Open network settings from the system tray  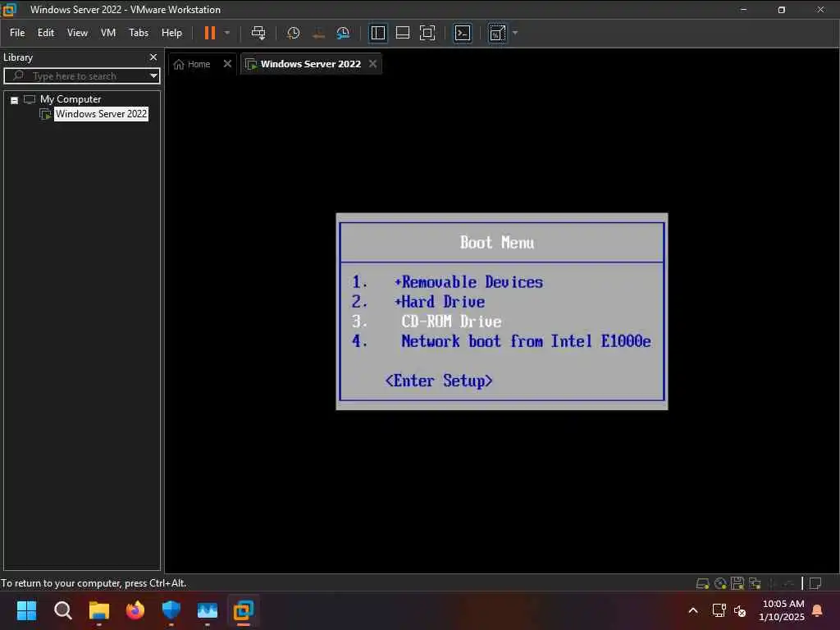tap(719, 610)
